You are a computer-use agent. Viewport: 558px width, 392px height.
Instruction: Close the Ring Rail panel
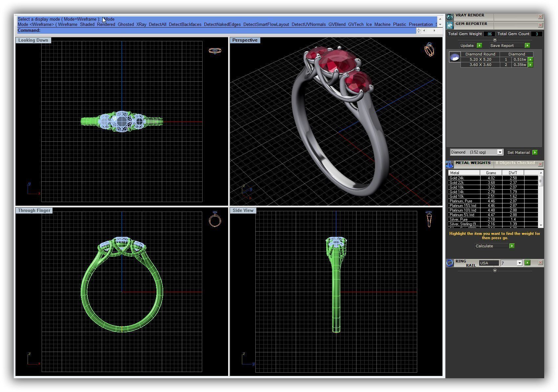[540, 263]
